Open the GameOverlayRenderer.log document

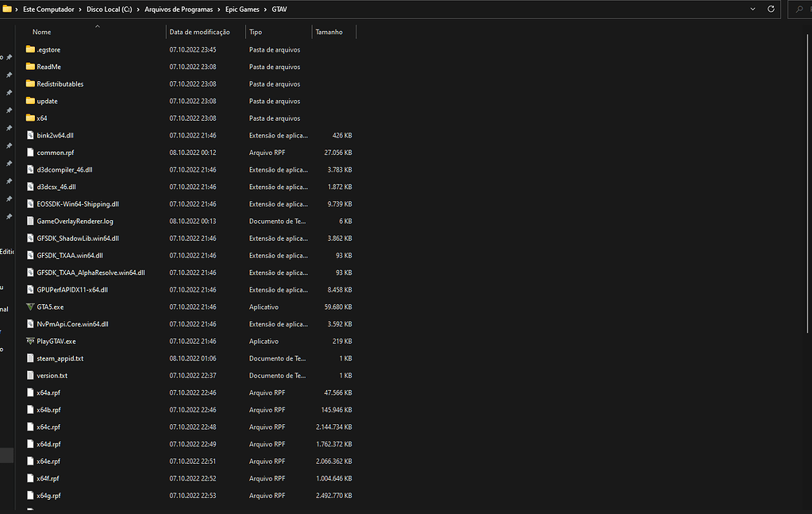(75, 221)
